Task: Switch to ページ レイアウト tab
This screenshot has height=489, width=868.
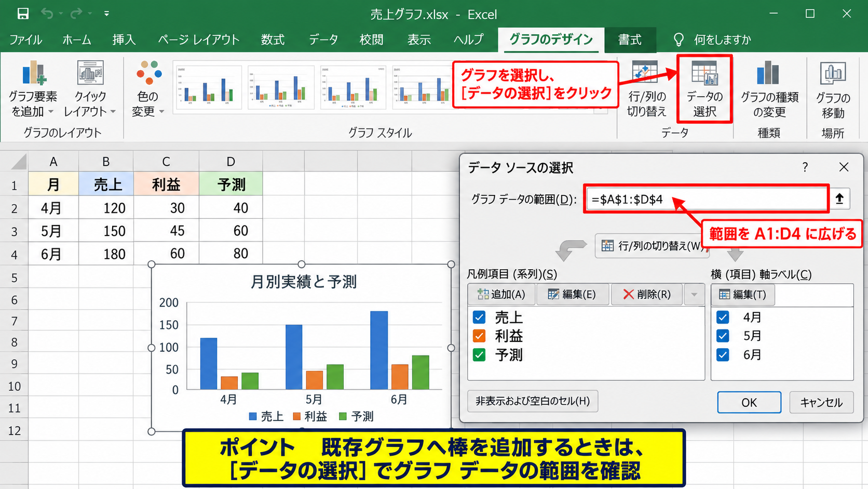Action: click(x=199, y=39)
